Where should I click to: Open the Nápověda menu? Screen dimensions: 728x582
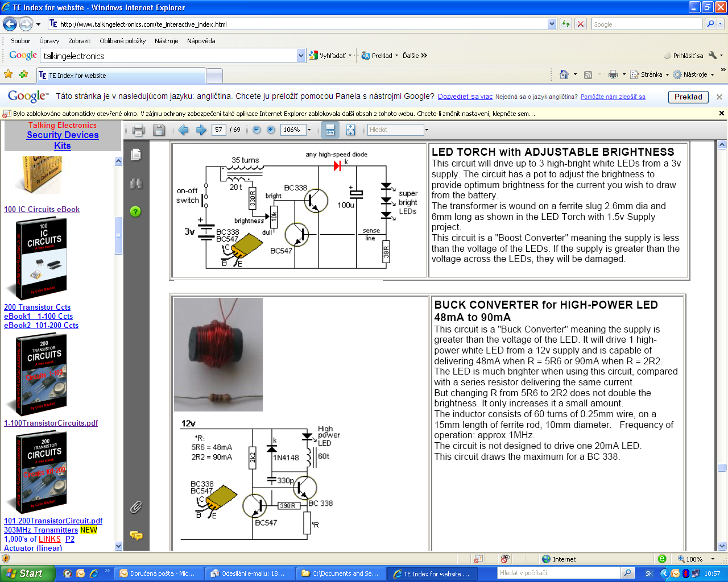[x=201, y=41]
